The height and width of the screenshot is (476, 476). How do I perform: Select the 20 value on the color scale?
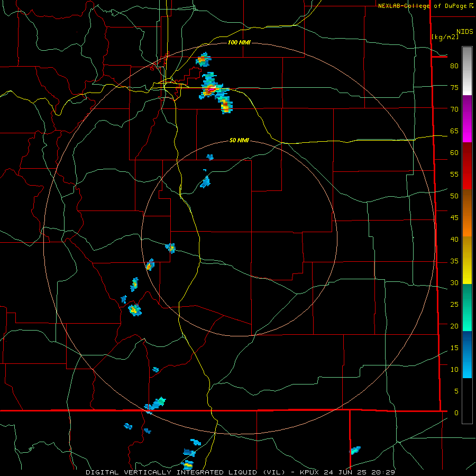[x=454, y=326]
